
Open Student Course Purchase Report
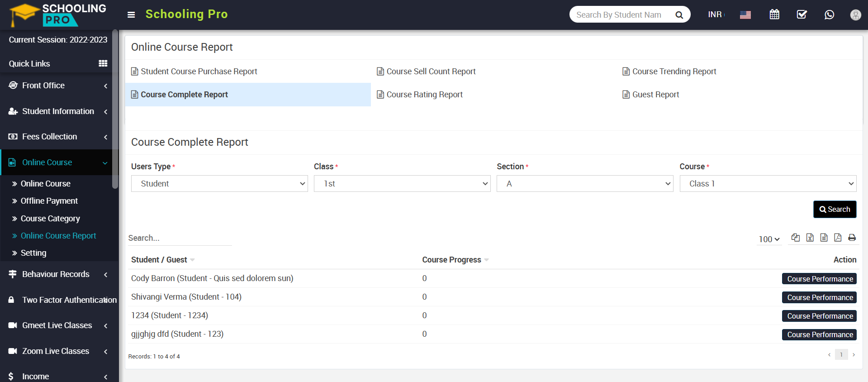point(194,72)
